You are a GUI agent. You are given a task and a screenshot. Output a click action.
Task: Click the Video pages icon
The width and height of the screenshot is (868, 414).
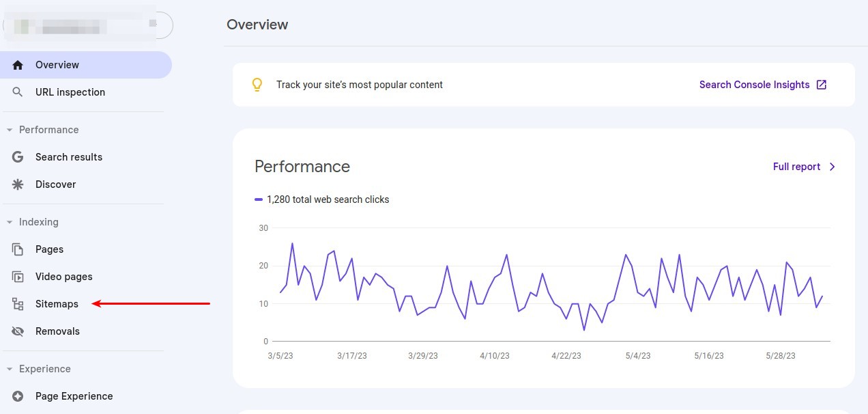(x=18, y=277)
